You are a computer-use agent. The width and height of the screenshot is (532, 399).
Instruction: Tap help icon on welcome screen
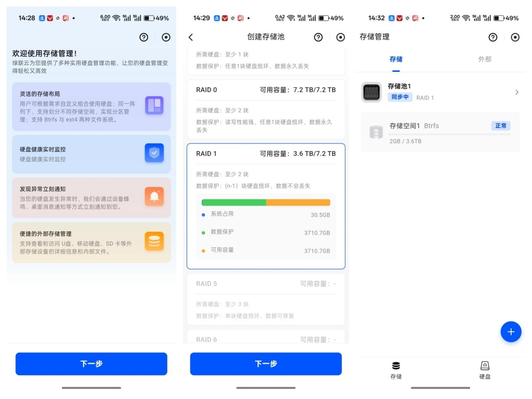click(144, 37)
